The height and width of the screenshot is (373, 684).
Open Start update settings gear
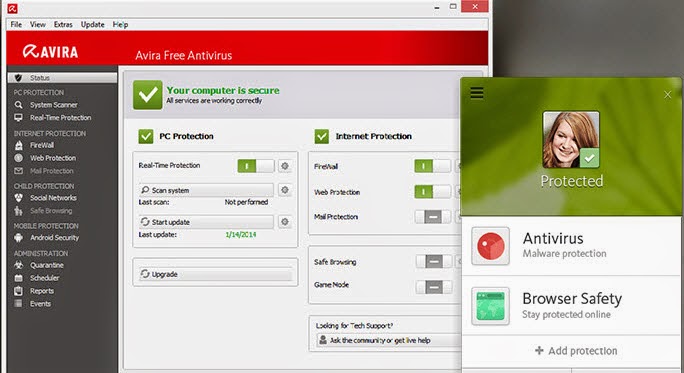click(285, 222)
